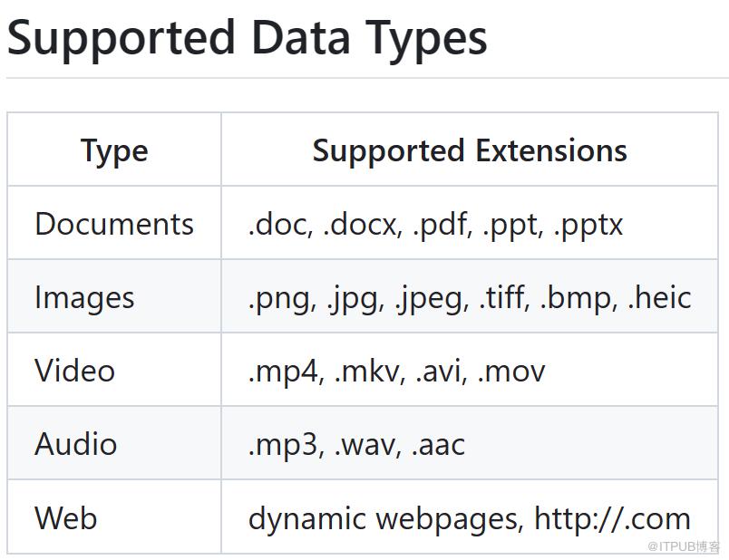Click the ".mp3" extension text
Screen dimensions: 729x560
[284, 444]
